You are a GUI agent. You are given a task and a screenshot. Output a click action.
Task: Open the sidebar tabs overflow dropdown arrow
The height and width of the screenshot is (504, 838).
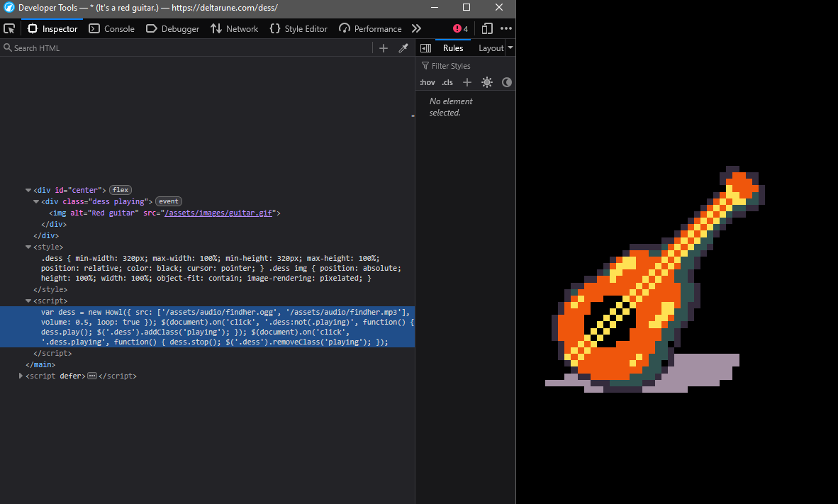510,48
